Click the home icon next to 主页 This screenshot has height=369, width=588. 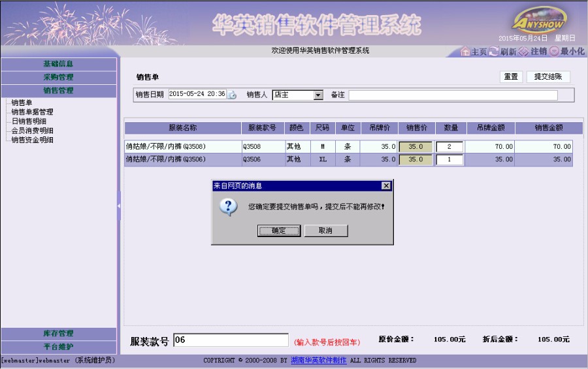(x=465, y=52)
